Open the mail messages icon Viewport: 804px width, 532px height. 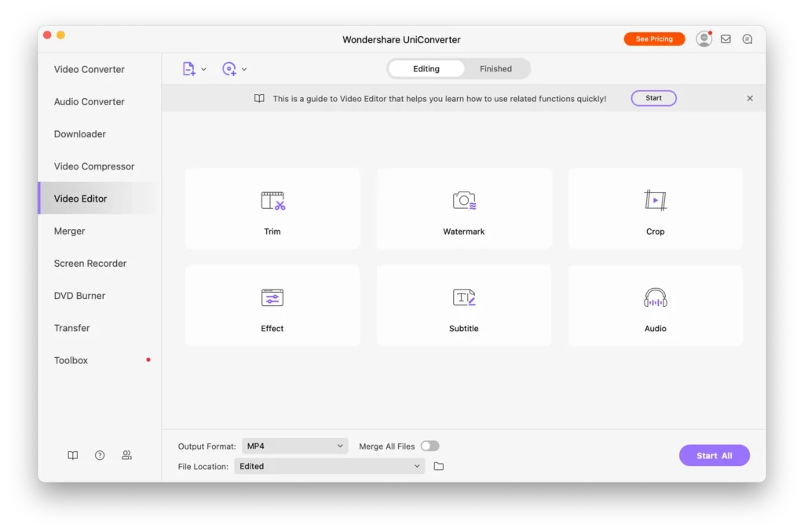point(725,39)
